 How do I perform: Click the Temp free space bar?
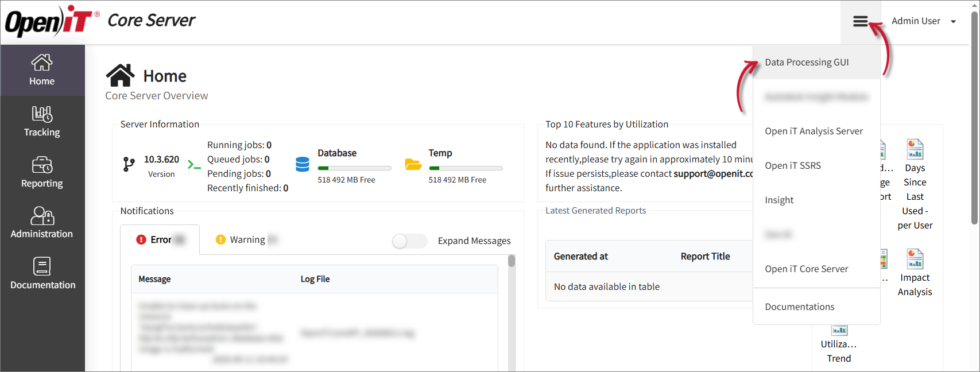click(466, 168)
